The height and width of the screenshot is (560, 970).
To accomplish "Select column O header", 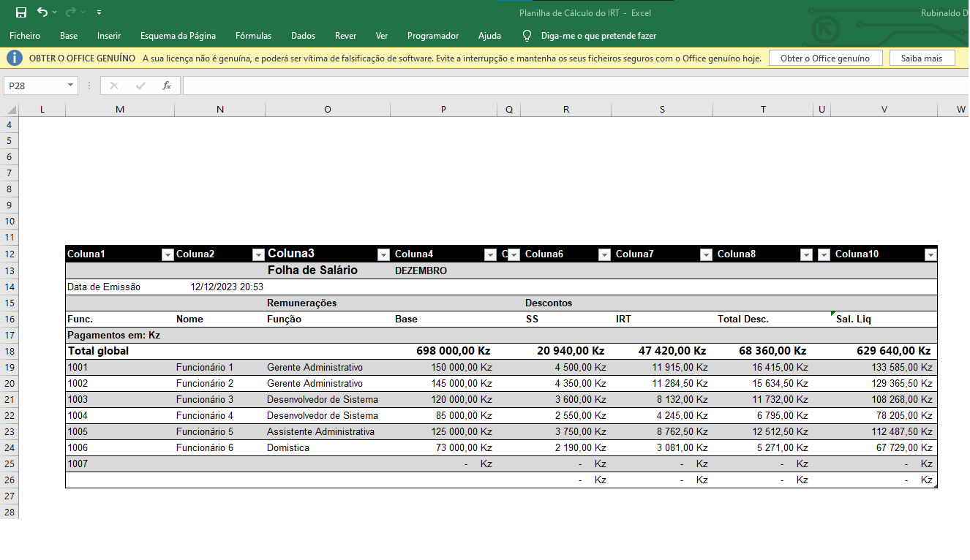I will click(328, 110).
